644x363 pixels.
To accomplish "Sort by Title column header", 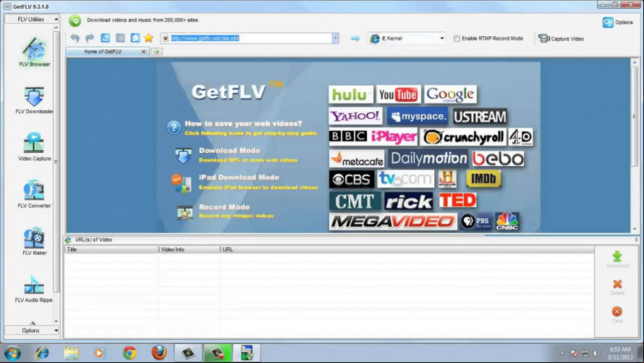I will point(111,249).
